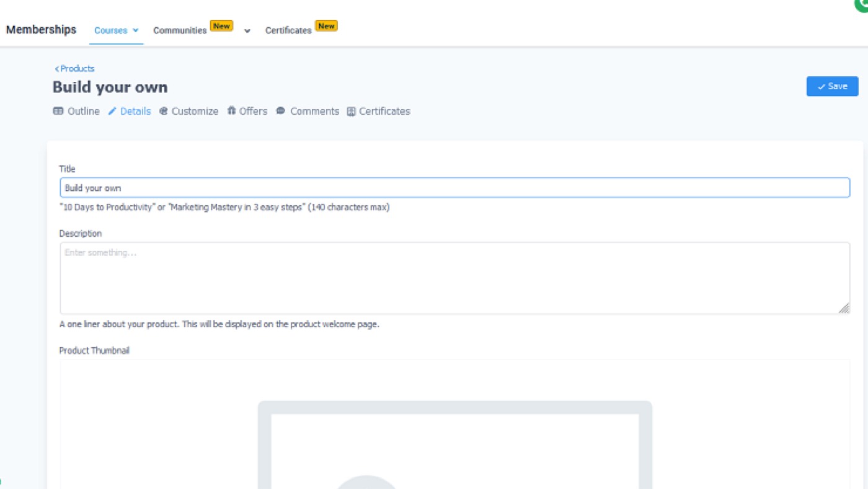Go to the Offers tab

(x=247, y=112)
